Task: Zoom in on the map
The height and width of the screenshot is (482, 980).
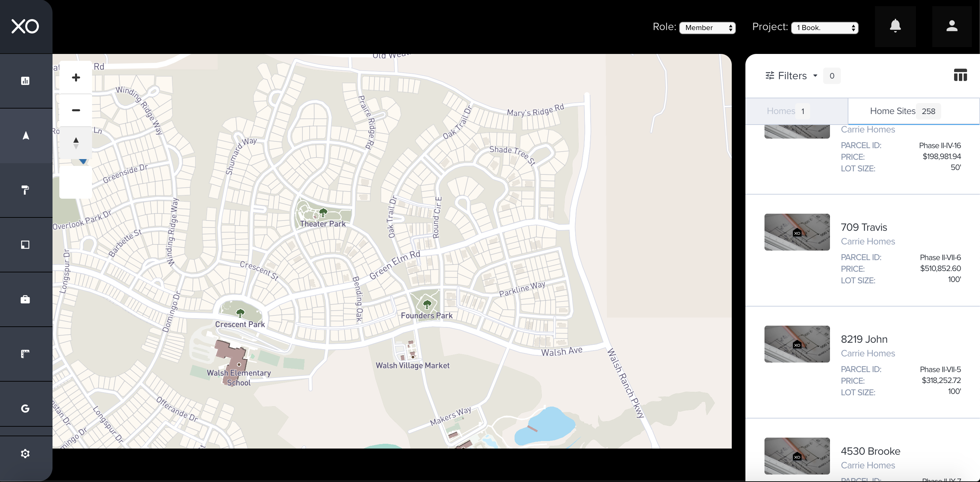Action: coord(76,78)
